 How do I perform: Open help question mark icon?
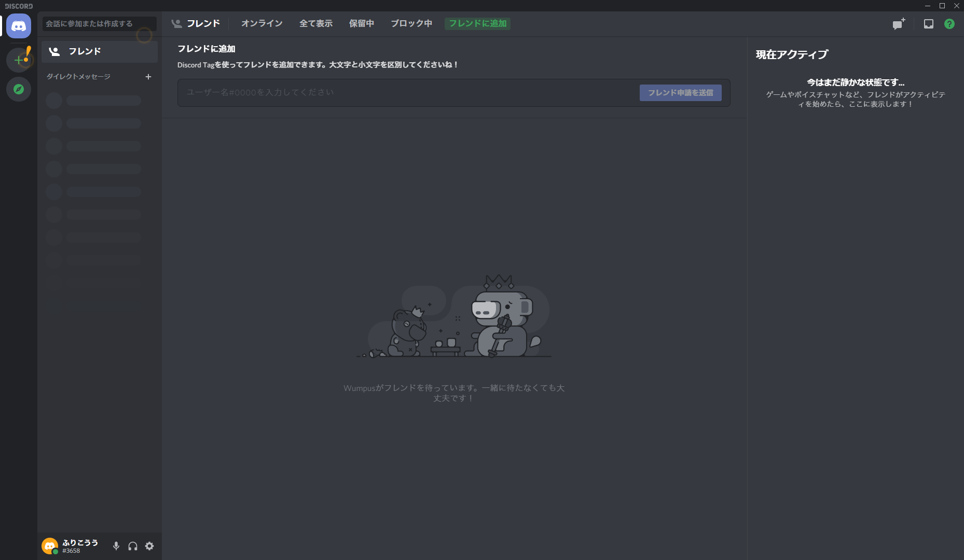pyautogui.click(x=949, y=24)
